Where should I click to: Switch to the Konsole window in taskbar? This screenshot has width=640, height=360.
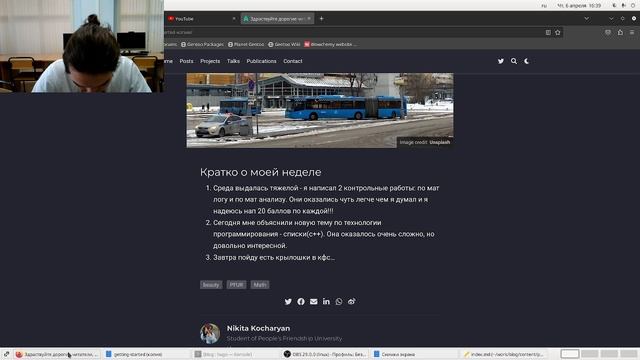click(235, 354)
